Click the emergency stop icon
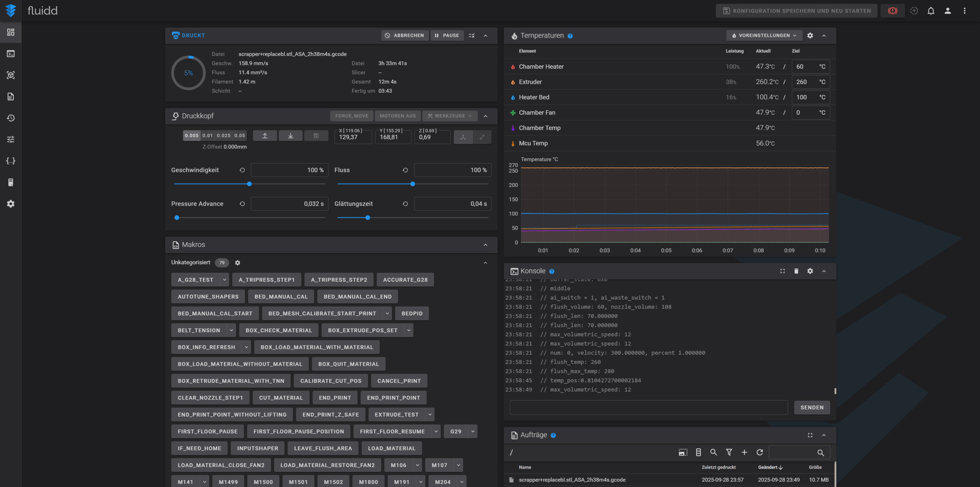This screenshot has width=980, height=487. 892,11
